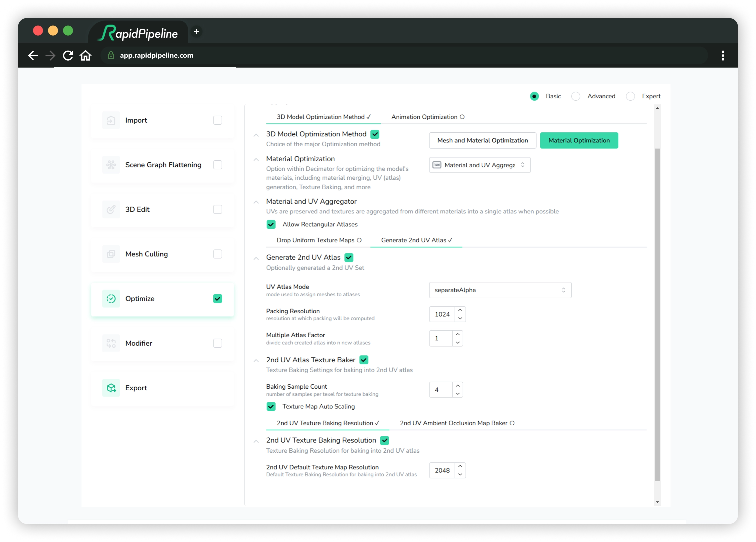Click the Scene Graph Flattening icon
The image size is (756, 542).
point(111,165)
